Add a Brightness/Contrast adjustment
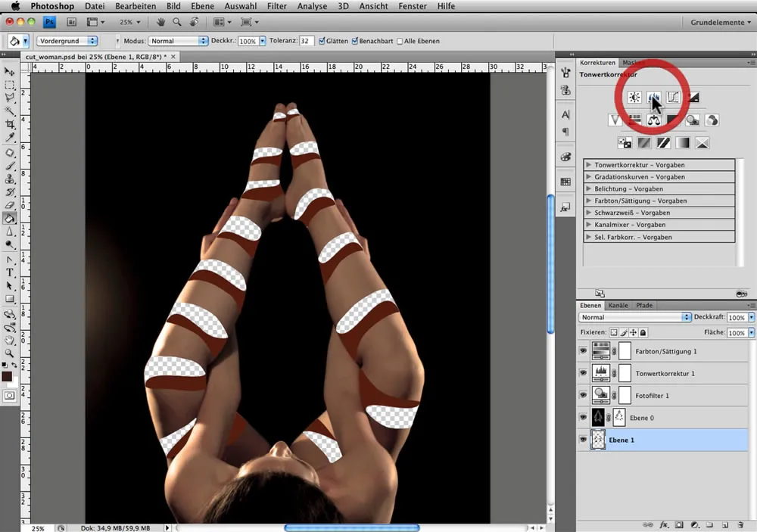 click(x=634, y=98)
